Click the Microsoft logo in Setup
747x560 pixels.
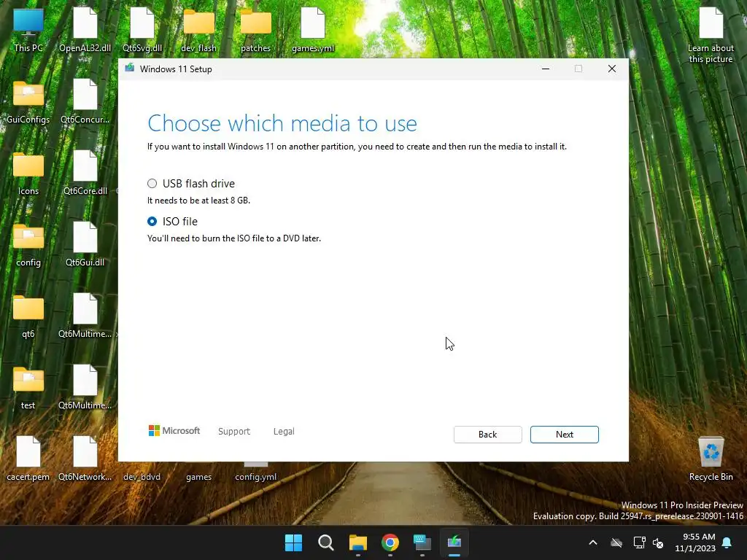click(x=174, y=430)
